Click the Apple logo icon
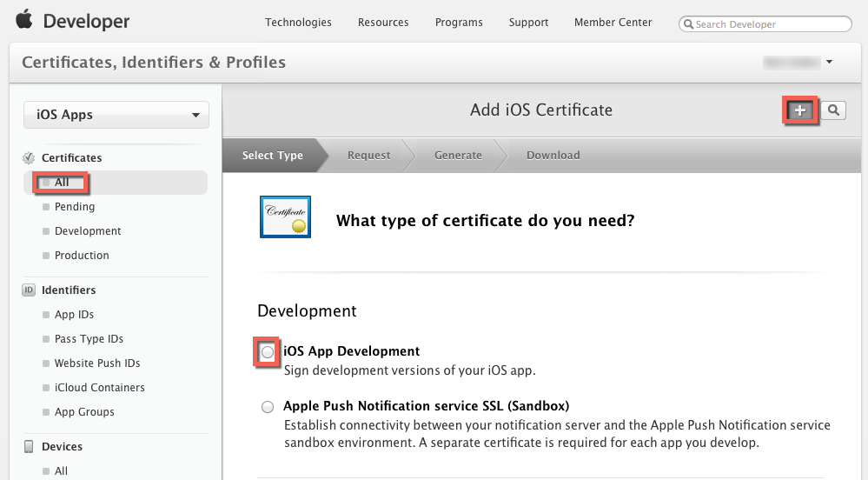This screenshot has height=480, width=868. click(23, 19)
